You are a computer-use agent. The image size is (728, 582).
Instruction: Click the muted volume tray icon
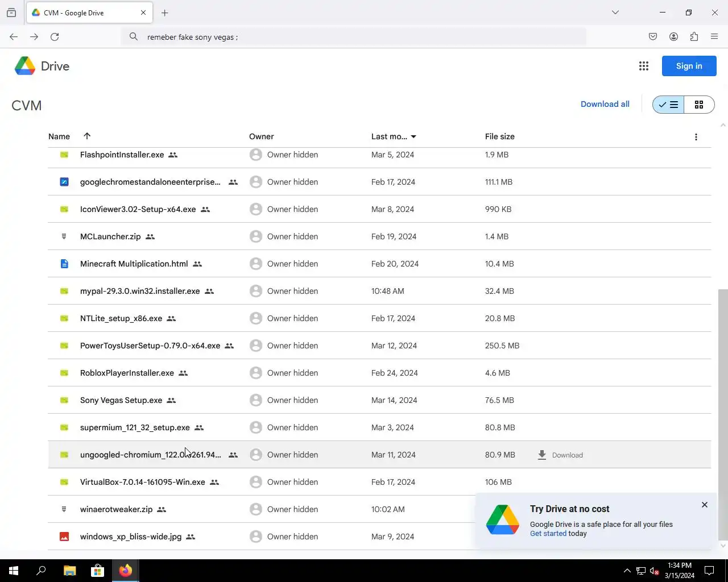click(x=654, y=571)
